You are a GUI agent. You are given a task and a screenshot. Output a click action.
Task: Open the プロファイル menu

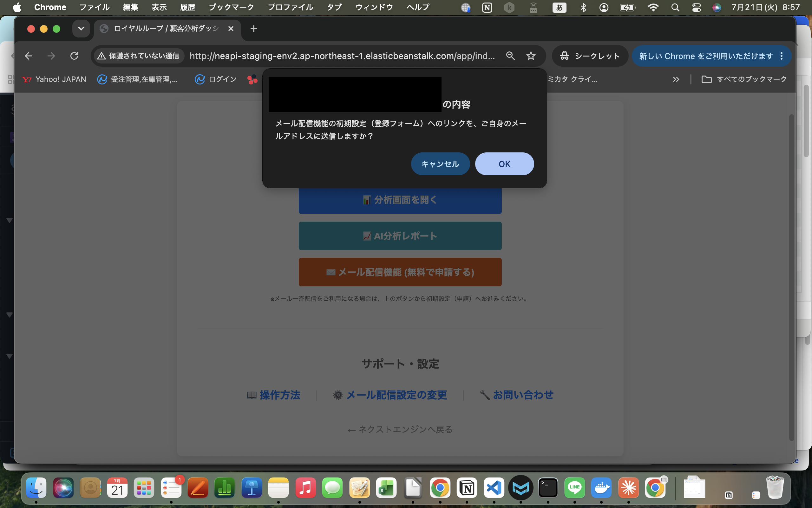(290, 7)
